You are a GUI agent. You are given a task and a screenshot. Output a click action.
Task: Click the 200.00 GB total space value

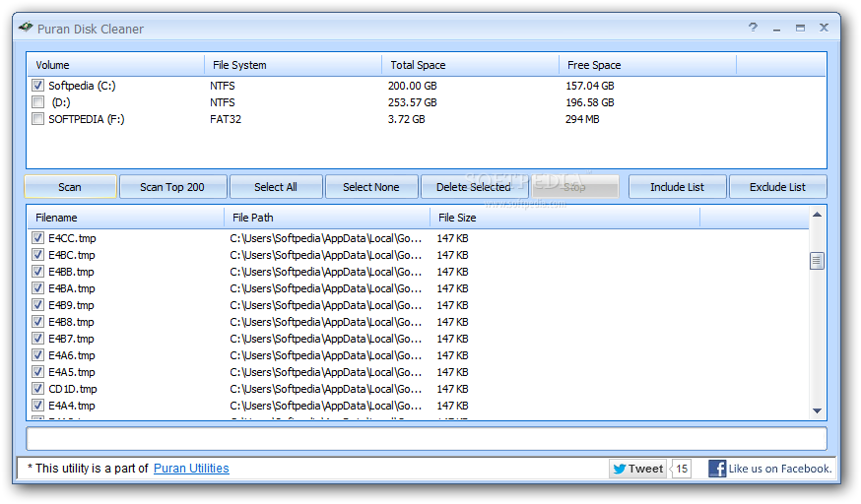(x=413, y=86)
